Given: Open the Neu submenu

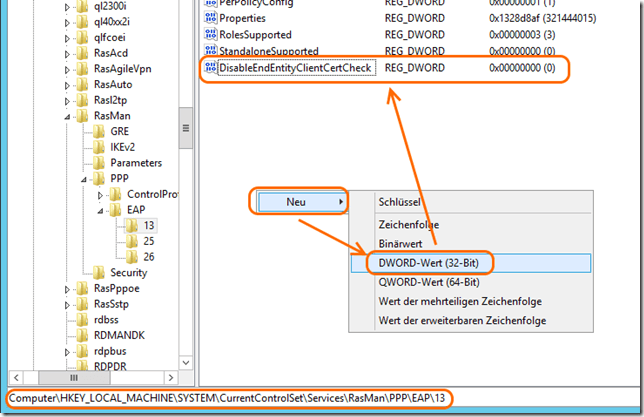Looking at the screenshot, I should tap(298, 201).
